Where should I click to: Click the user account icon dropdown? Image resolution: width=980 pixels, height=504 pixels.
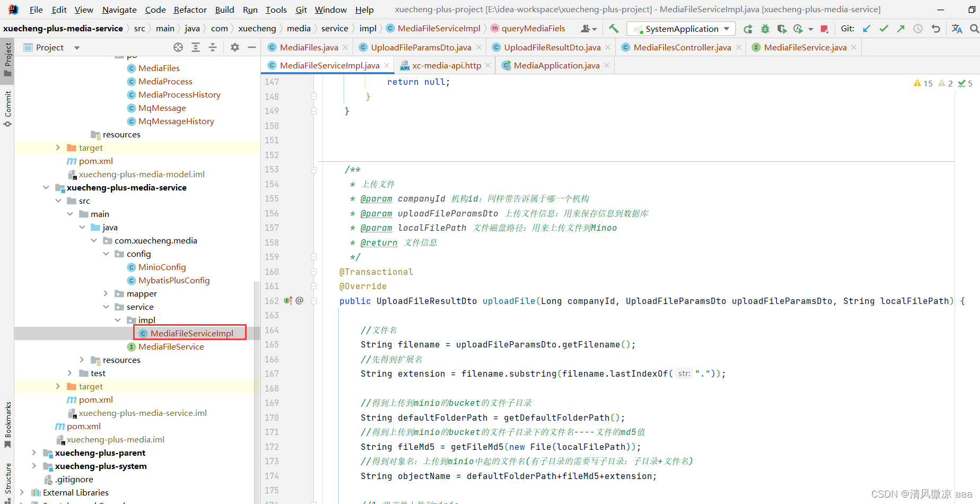[x=589, y=29]
